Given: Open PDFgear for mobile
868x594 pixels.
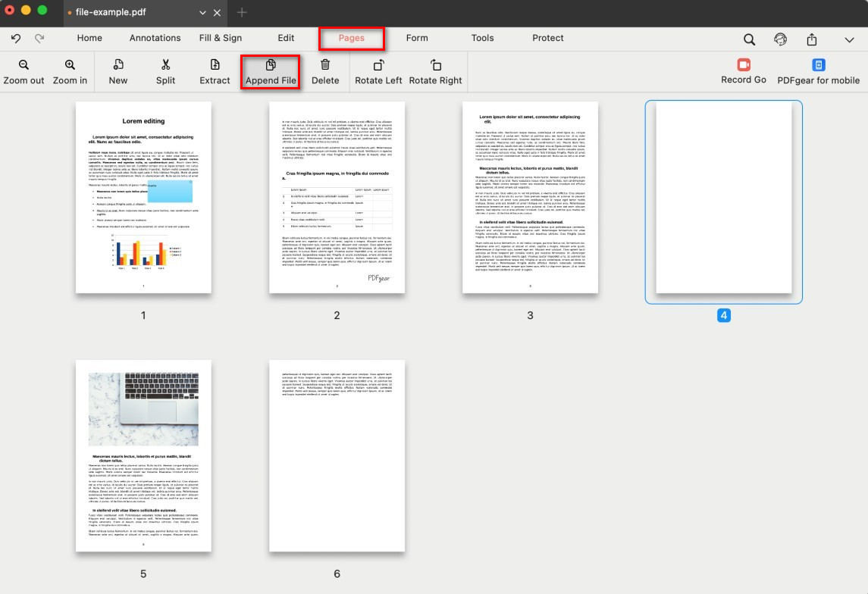Looking at the screenshot, I should click(818, 71).
